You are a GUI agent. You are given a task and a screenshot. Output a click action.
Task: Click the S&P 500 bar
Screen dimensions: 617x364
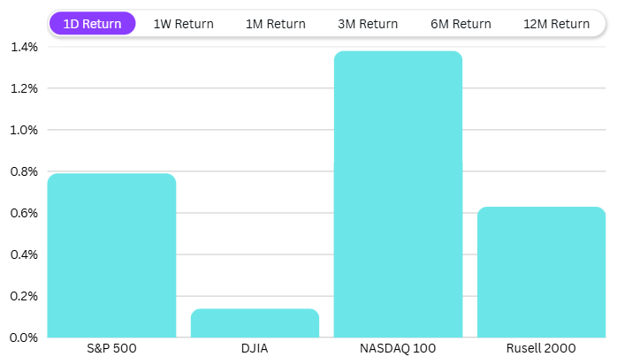(111, 256)
